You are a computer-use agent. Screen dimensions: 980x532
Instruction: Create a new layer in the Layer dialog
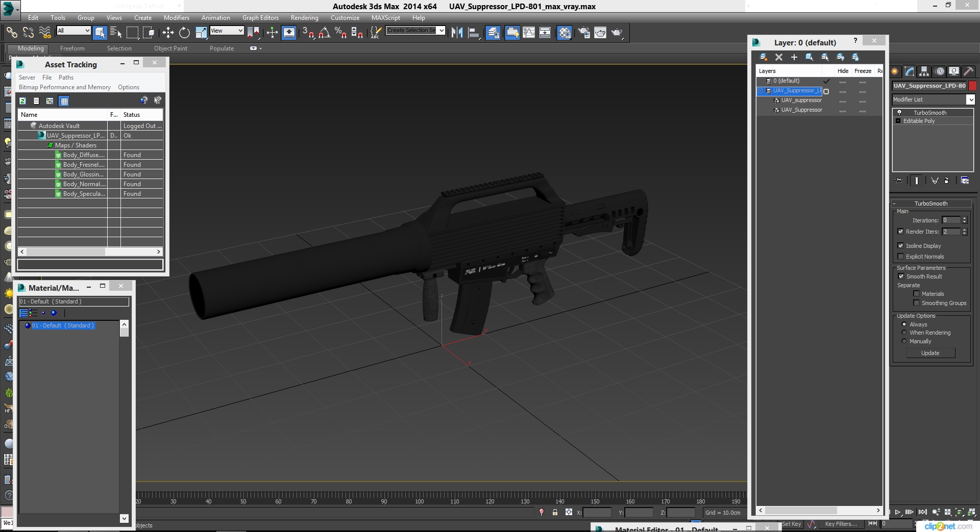click(763, 57)
